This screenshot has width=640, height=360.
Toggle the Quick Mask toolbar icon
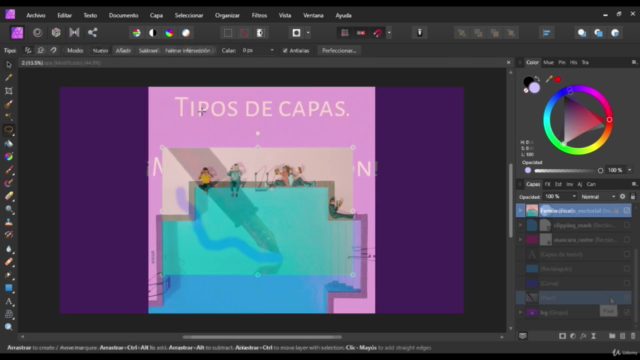click(296, 33)
